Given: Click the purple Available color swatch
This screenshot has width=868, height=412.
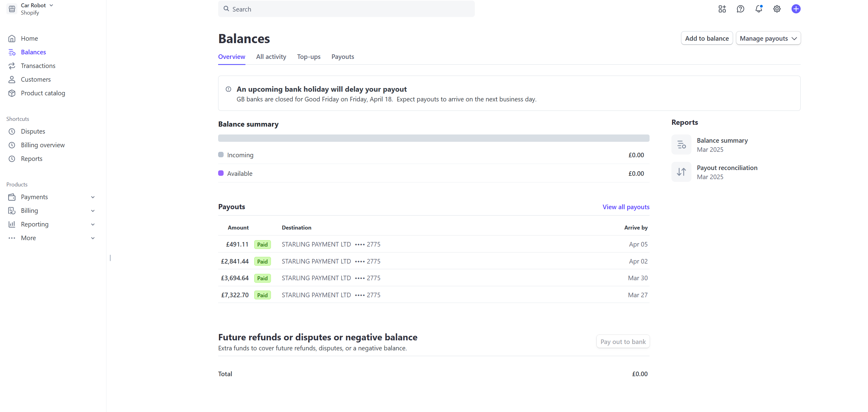Looking at the screenshot, I should 221,173.
